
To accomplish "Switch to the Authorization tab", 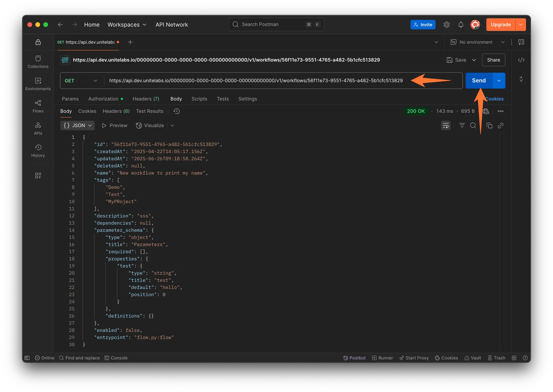I will click(x=106, y=99).
